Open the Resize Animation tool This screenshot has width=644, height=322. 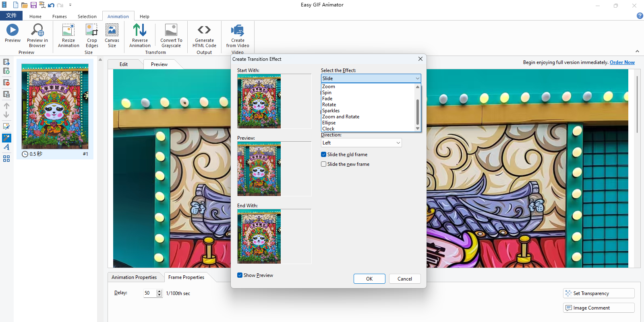(x=68, y=30)
